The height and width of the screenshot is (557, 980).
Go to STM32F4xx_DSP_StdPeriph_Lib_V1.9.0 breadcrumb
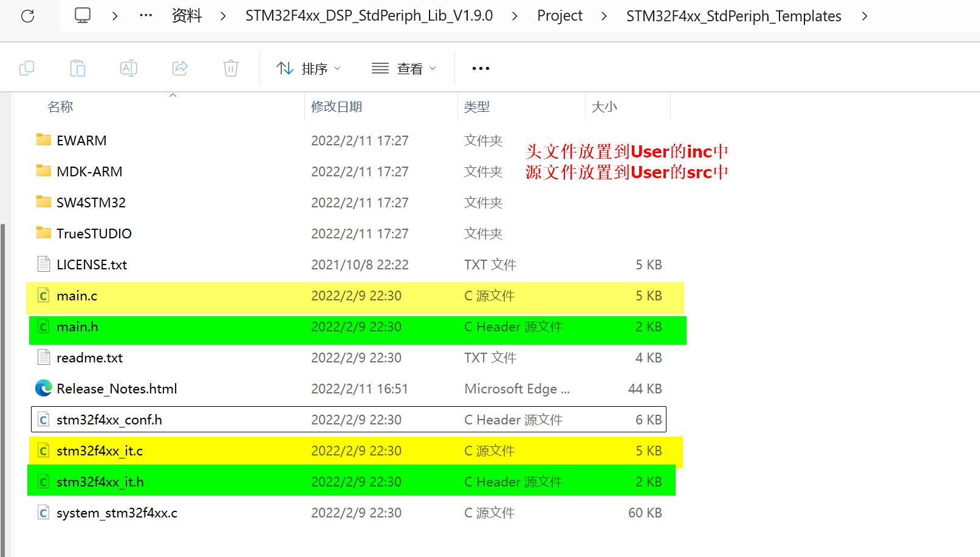click(369, 16)
